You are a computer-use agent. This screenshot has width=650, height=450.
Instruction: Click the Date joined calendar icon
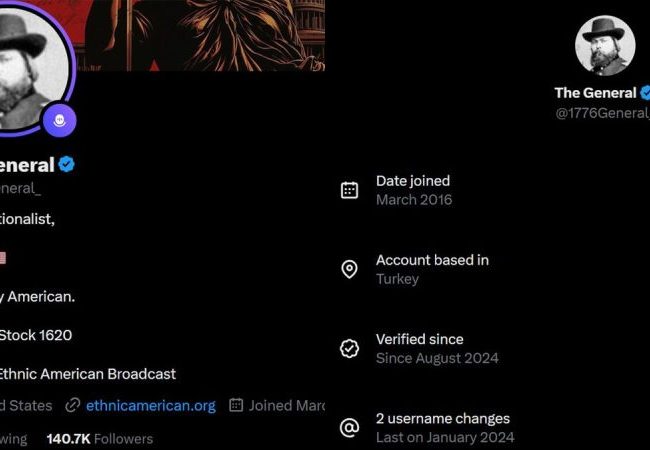(349, 190)
